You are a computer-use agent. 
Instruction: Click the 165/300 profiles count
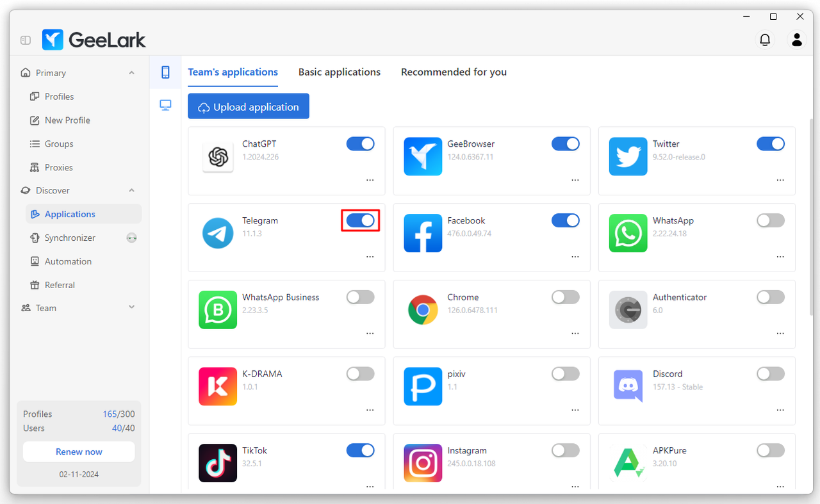(x=119, y=414)
